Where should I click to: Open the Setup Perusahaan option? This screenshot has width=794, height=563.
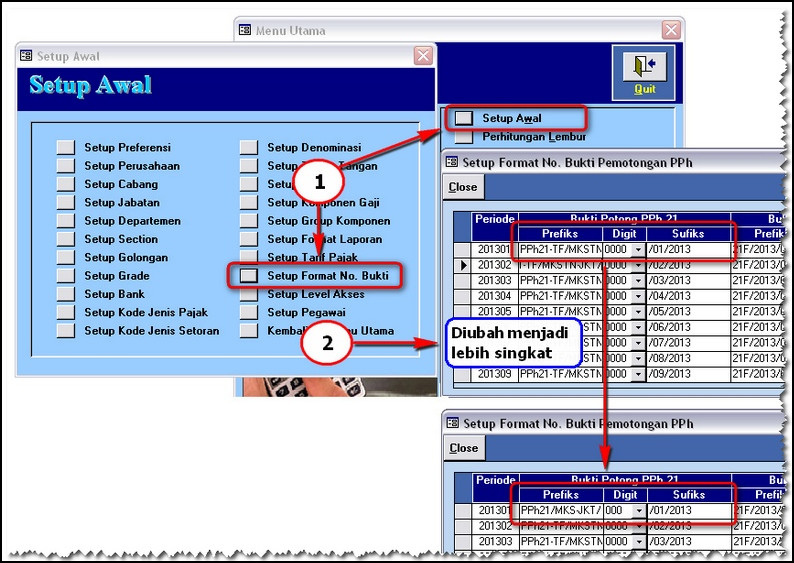[x=66, y=166]
